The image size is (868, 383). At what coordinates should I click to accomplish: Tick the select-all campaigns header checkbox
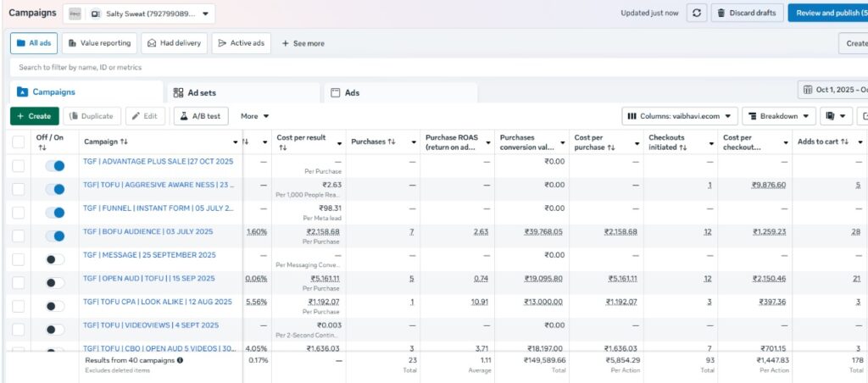point(19,142)
